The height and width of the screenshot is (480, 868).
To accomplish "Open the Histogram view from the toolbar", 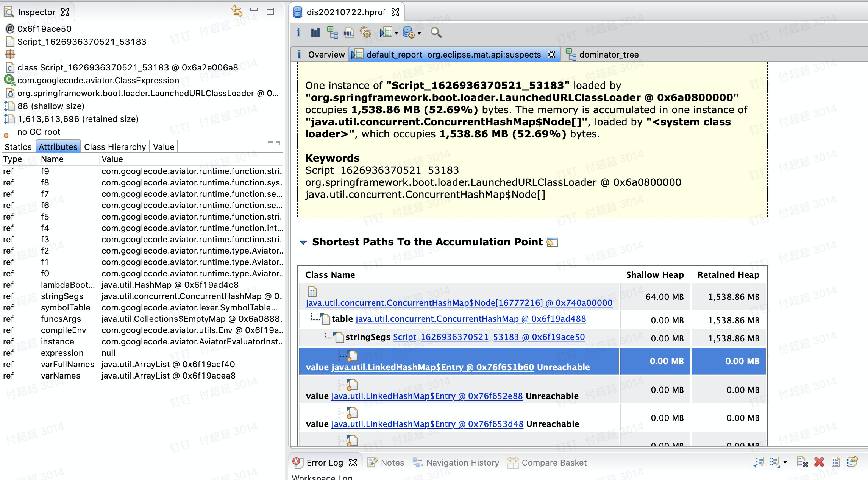I will click(315, 33).
